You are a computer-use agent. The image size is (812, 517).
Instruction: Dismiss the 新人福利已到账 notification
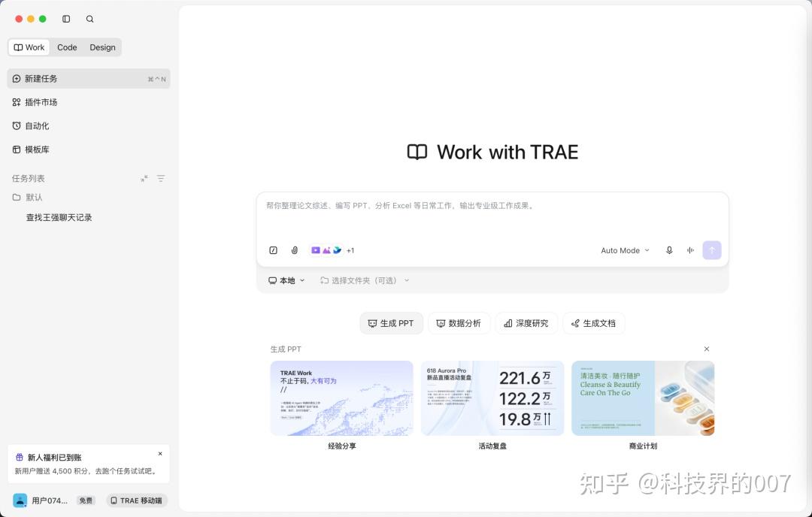tap(160, 454)
